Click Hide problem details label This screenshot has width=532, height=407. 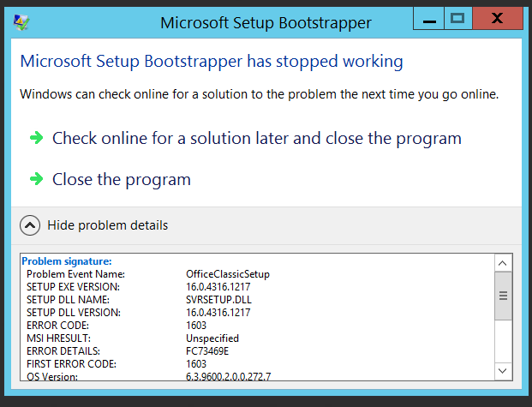coord(108,225)
